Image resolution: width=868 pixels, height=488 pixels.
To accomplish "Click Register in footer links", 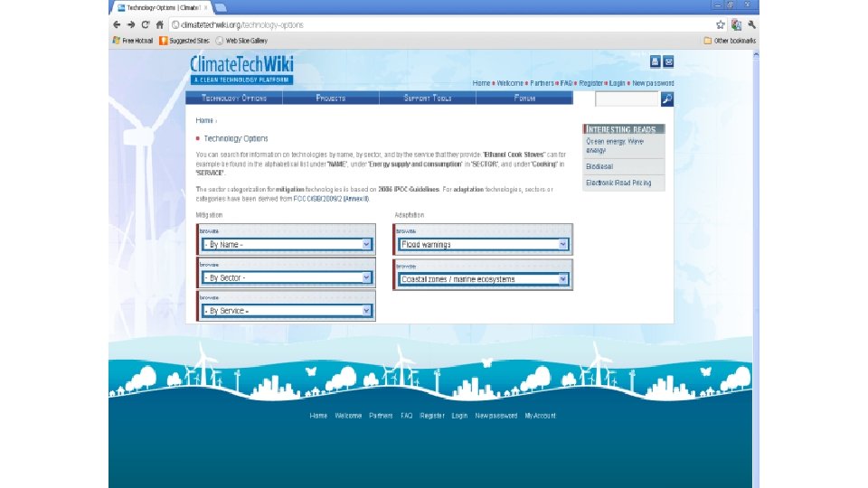I will coord(432,416).
